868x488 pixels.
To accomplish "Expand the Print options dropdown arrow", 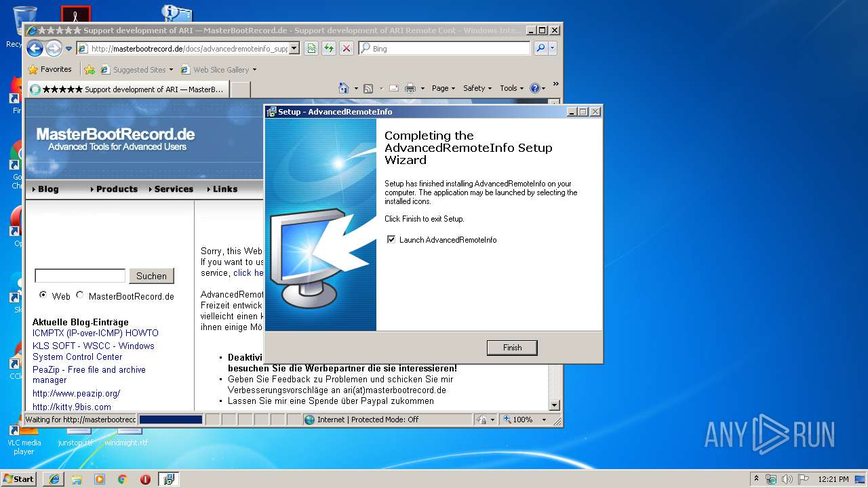I will [x=422, y=88].
